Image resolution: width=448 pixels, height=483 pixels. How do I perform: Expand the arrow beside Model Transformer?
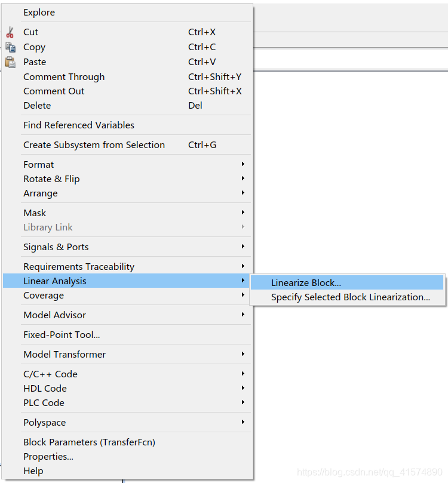click(243, 354)
